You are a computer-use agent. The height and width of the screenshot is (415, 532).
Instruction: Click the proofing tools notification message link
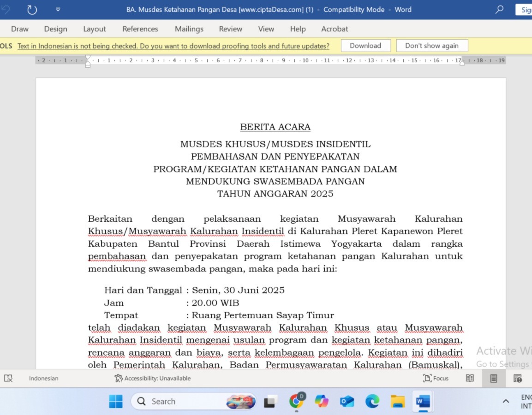coord(173,46)
